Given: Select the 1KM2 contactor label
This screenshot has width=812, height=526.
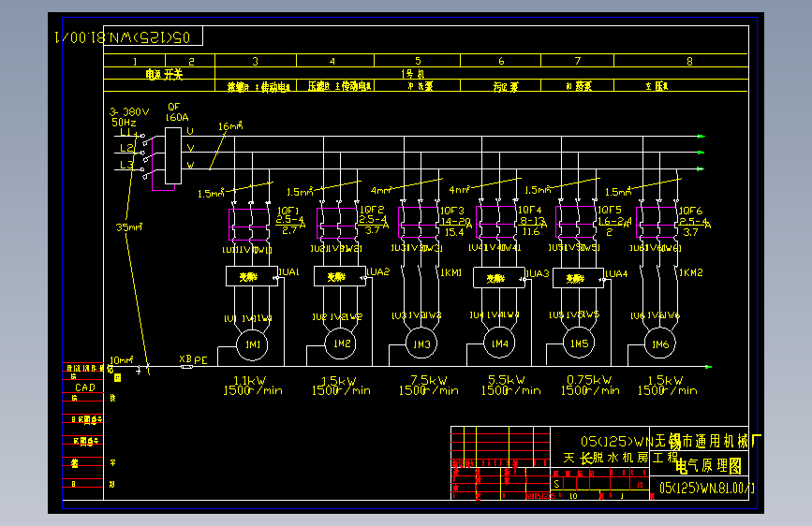Looking at the screenshot, I should tap(691, 272).
